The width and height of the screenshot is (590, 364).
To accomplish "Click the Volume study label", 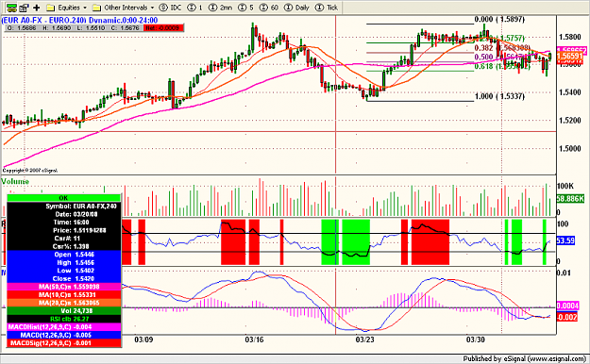I will click(15, 181).
